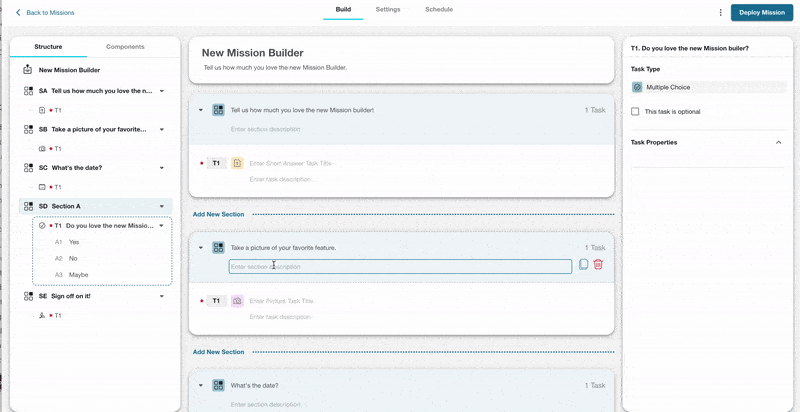Click the focused section description input
800x412 pixels.
click(x=400, y=267)
